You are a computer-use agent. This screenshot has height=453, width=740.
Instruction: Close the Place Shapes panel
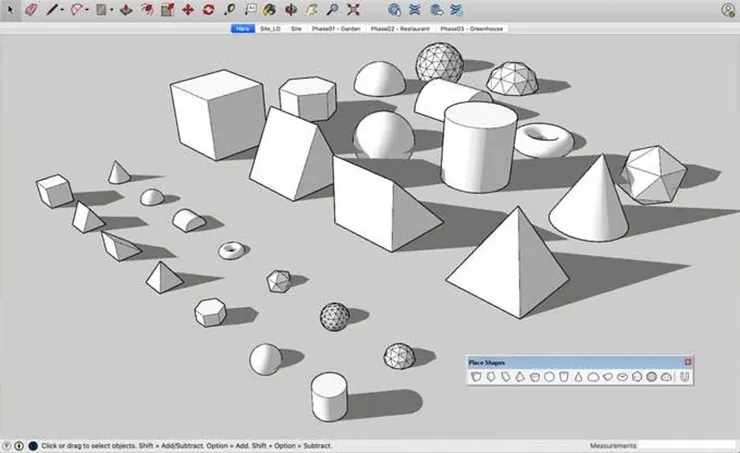688,362
